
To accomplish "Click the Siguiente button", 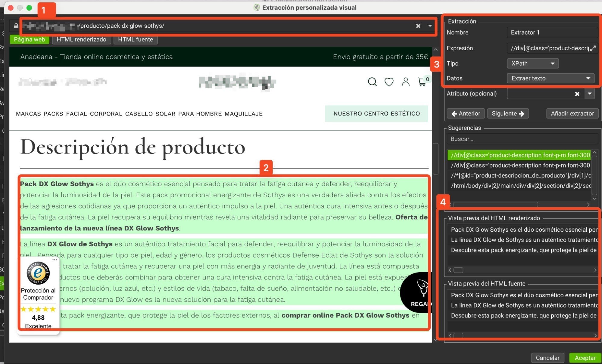I will pyautogui.click(x=508, y=113).
